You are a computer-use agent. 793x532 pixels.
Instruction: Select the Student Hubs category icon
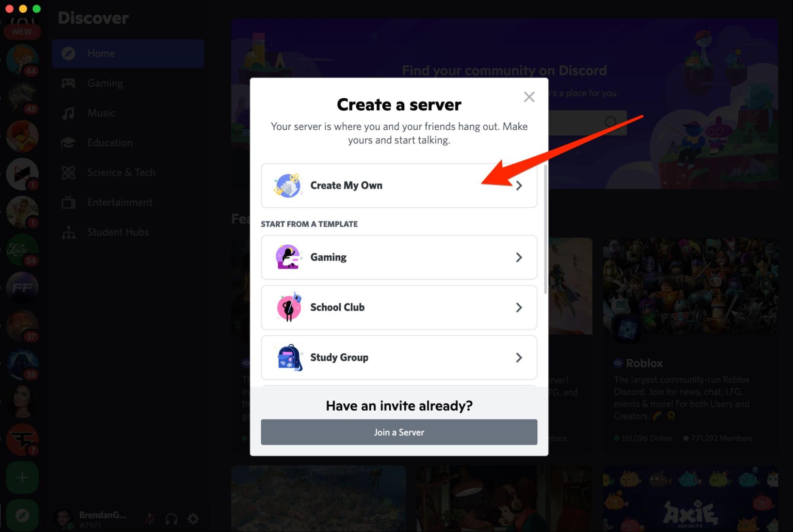click(70, 232)
